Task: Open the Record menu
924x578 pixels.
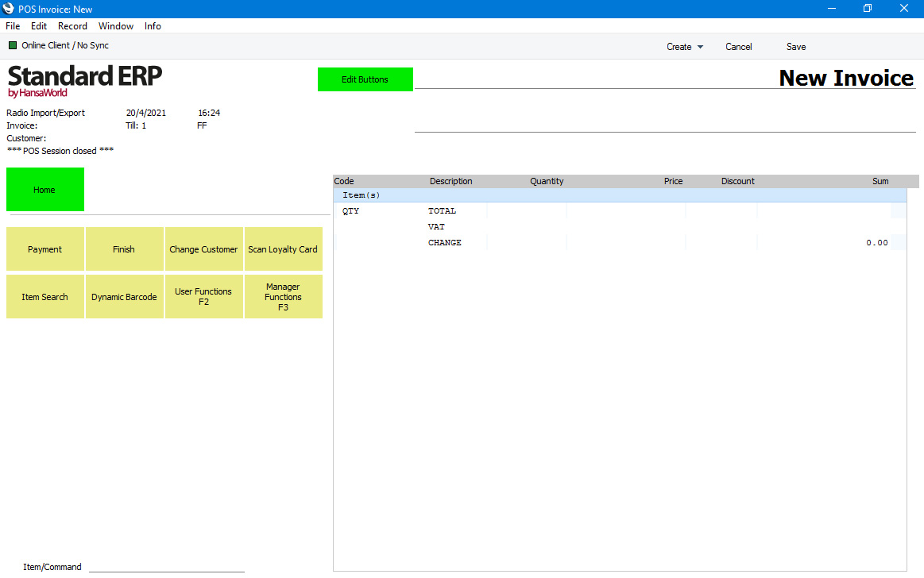Action: tap(72, 26)
